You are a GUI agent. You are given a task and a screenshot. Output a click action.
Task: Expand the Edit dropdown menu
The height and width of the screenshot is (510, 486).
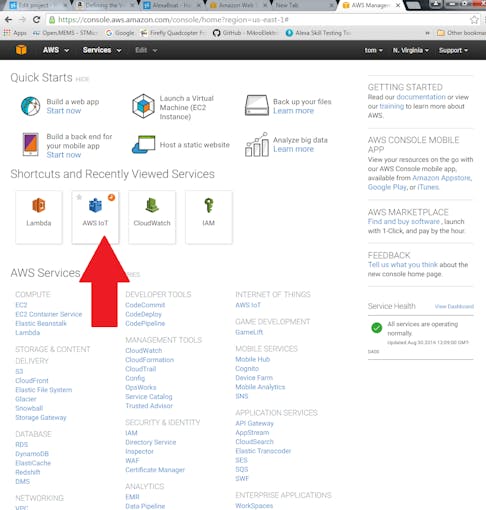[146, 50]
